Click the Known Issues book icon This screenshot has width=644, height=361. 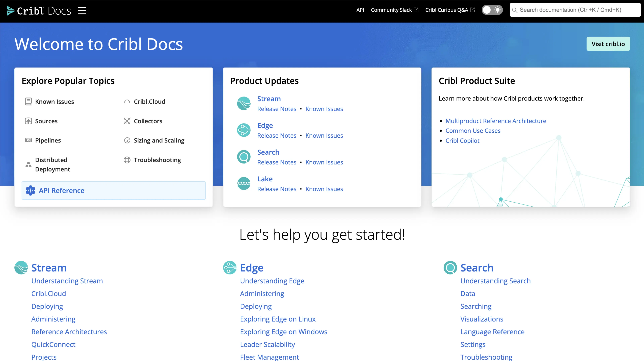coord(28,102)
